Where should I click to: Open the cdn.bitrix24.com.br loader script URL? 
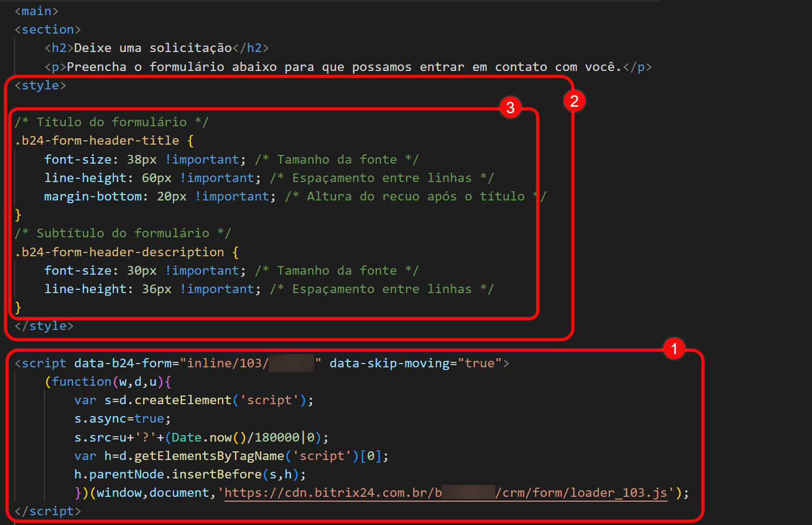coord(445,493)
